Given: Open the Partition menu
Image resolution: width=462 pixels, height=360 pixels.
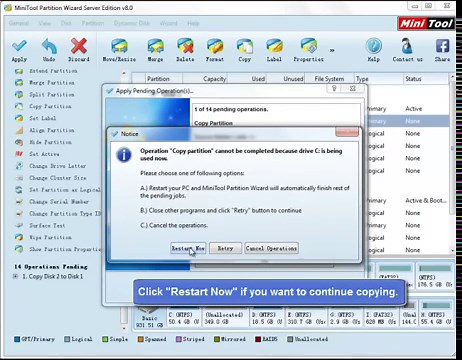Looking at the screenshot, I should point(93,23).
